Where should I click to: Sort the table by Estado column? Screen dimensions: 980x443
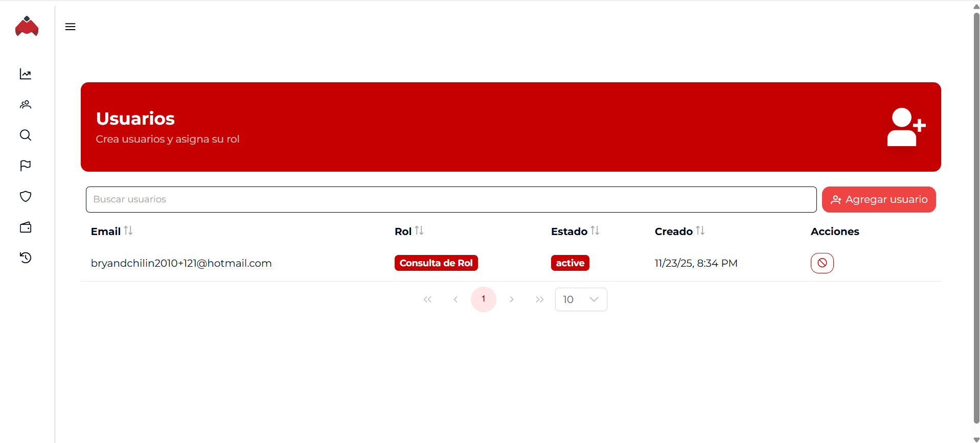click(x=595, y=231)
